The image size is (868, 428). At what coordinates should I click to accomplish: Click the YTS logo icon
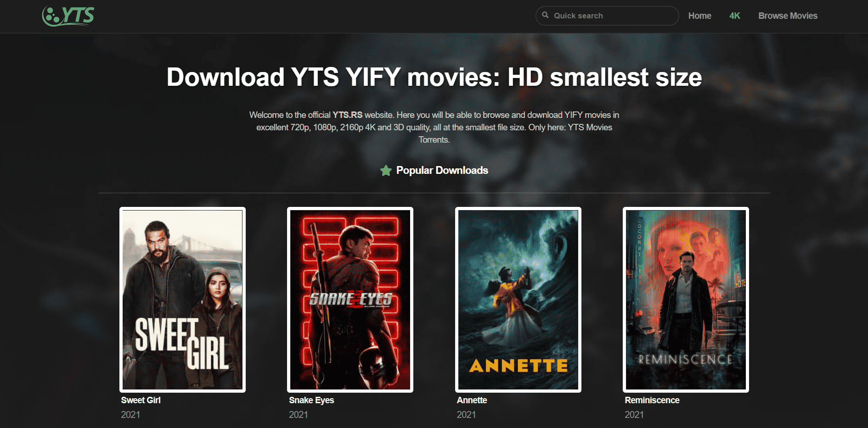[x=68, y=16]
